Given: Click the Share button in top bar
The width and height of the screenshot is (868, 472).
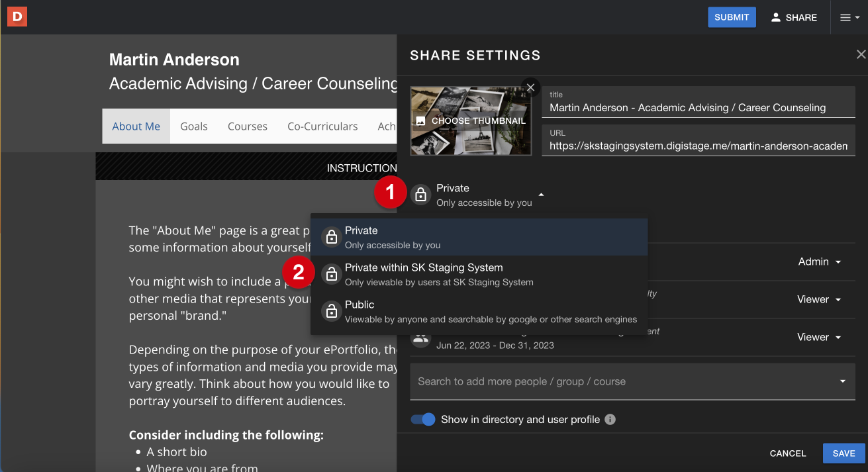Looking at the screenshot, I should [x=794, y=18].
